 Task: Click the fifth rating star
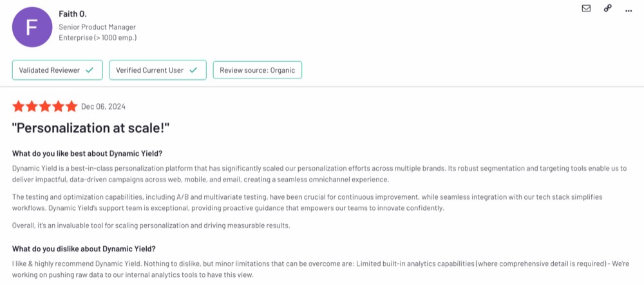click(71, 106)
